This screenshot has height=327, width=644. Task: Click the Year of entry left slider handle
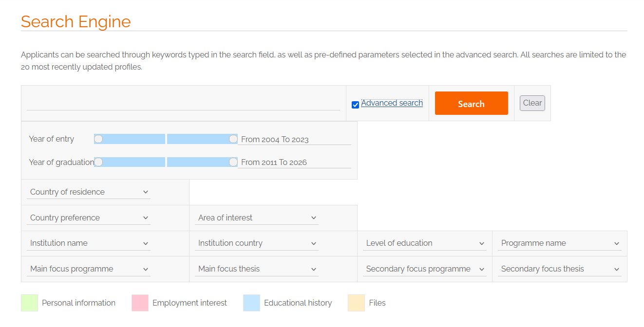[98, 139]
